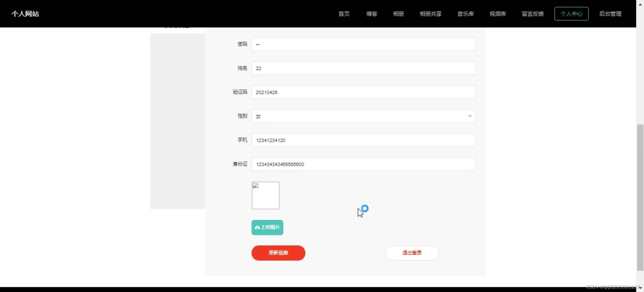Click the 上传图片 upload button
Image resolution: width=644 pixels, height=292 pixels.
coord(267,227)
